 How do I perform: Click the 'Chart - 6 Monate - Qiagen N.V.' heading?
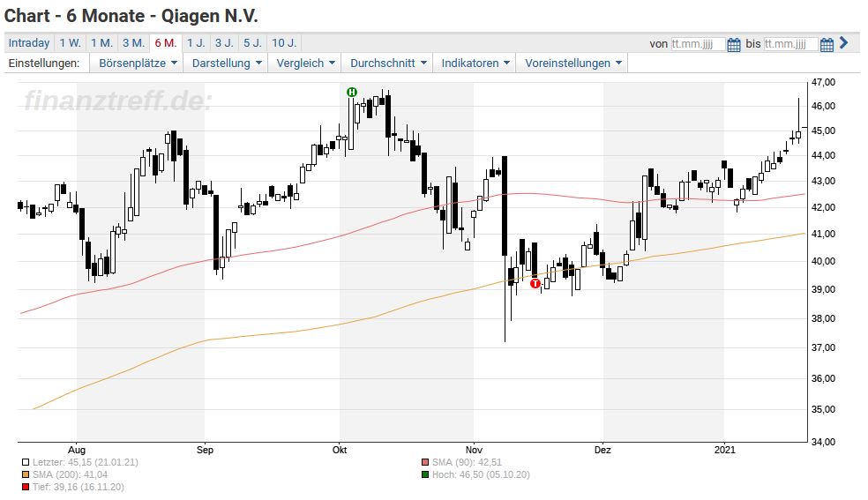(131, 16)
